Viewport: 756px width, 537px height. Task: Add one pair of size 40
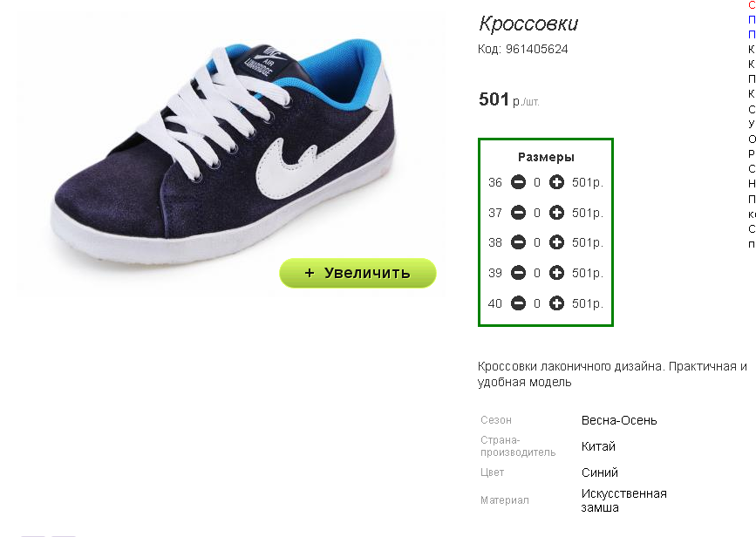(x=556, y=303)
